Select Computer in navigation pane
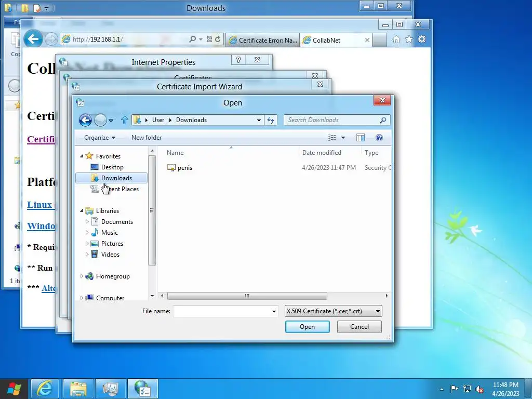This screenshot has width=532, height=399. (110, 298)
